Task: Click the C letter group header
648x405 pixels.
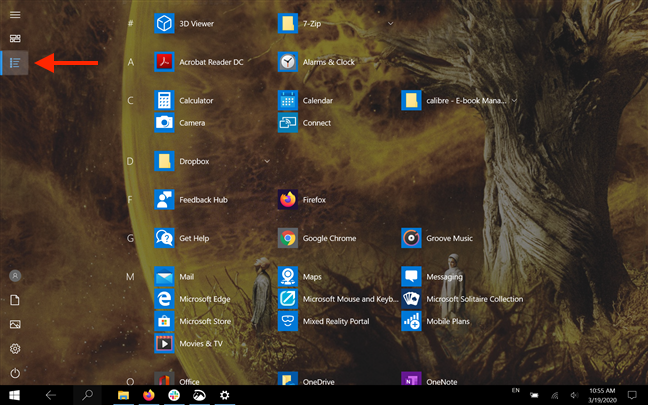Action: (x=130, y=100)
